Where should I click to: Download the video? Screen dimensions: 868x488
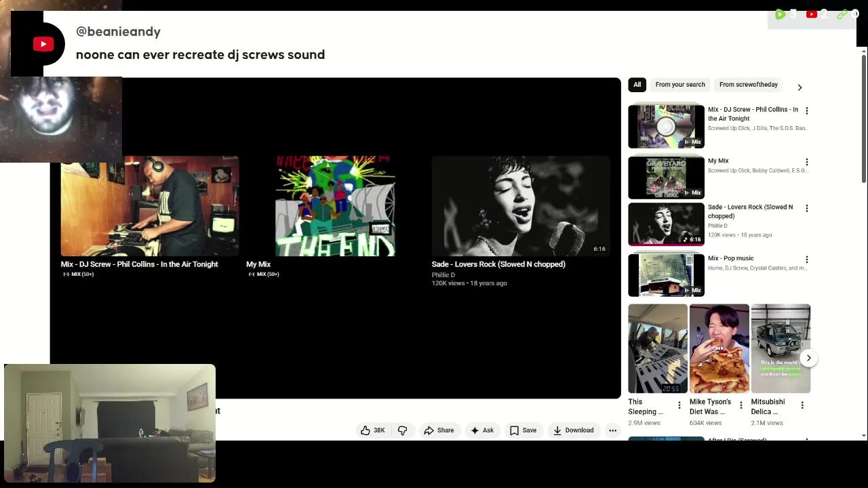tap(573, 430)
